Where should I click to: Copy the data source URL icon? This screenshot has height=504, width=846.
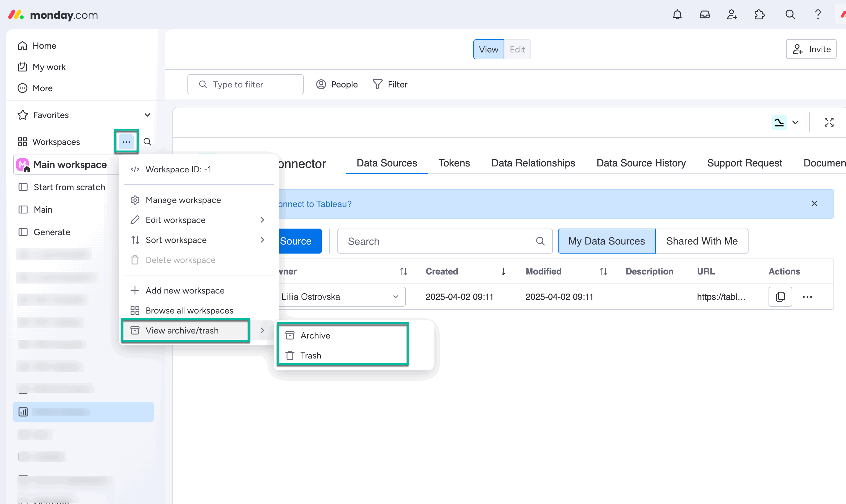click(x=780, y=296)
